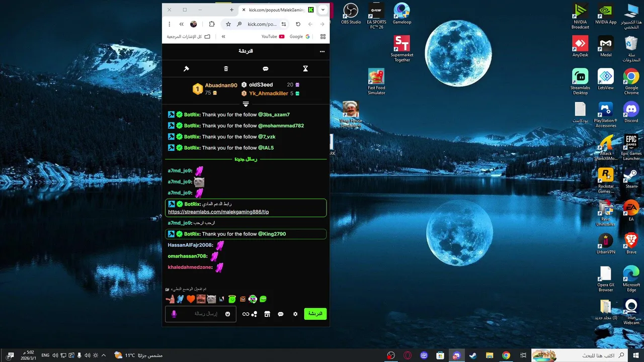Click the kick.com address bar URL
644x362 pixels.
click(x=262, y=24)
